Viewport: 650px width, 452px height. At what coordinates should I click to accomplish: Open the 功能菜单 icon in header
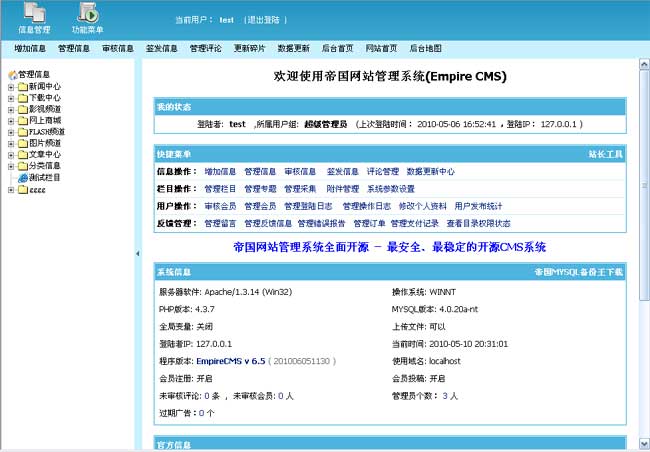[88, 14]
